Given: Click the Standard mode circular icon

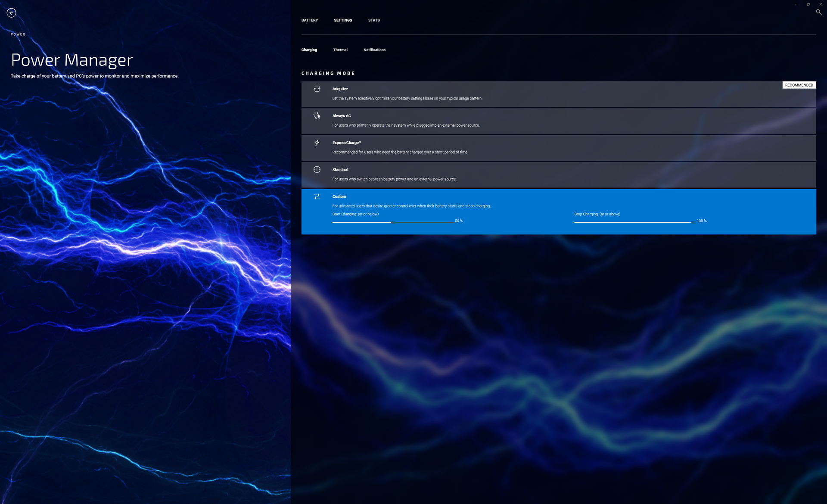Looking at the screenshot, I should tap(317, 169).
